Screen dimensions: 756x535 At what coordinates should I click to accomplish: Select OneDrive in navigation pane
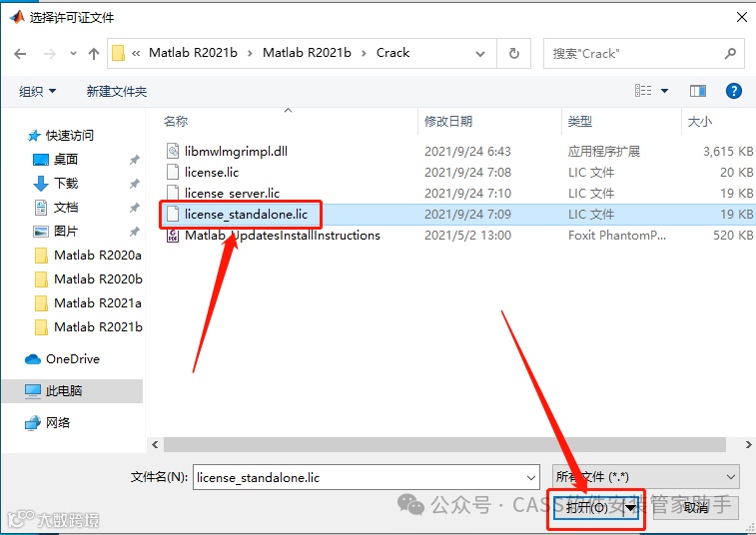72,359
